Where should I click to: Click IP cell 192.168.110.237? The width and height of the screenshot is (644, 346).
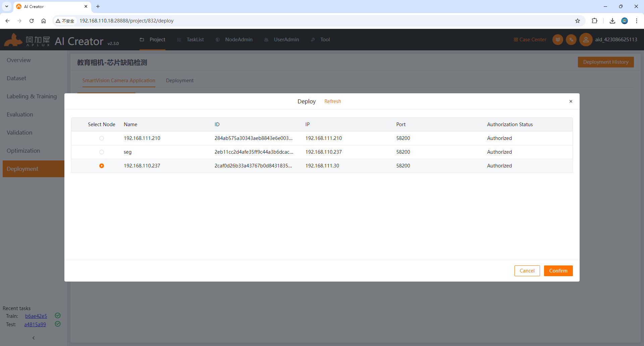324,152
